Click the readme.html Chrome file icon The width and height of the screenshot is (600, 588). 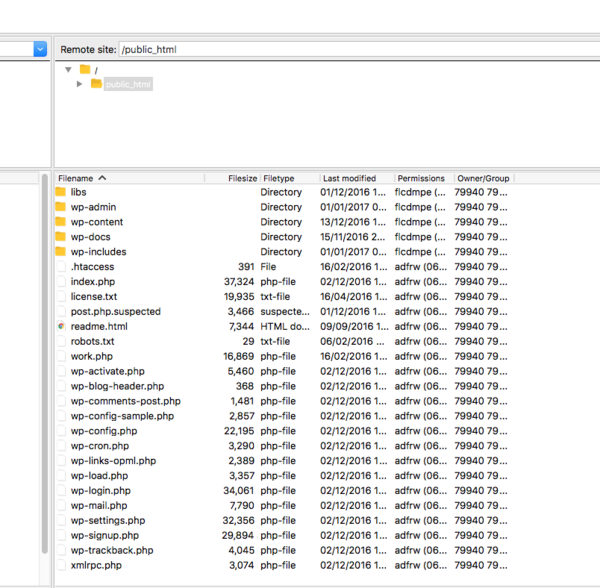coord(61,326)
